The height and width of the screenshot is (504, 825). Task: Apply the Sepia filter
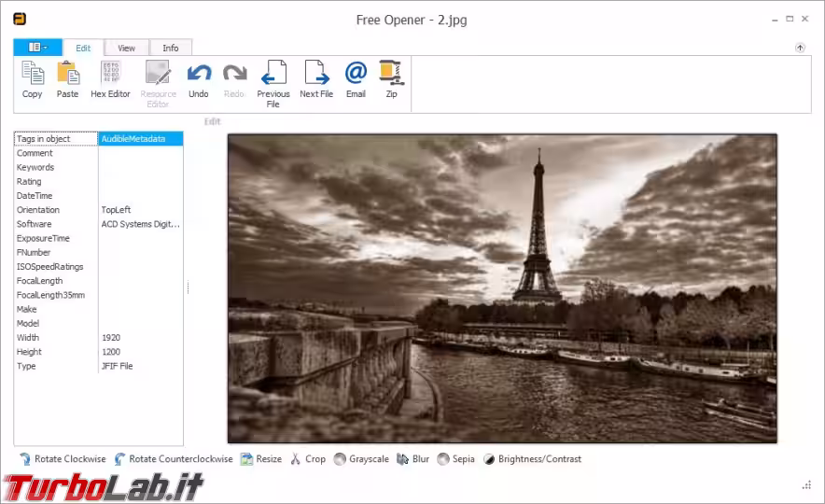point(456,459)
